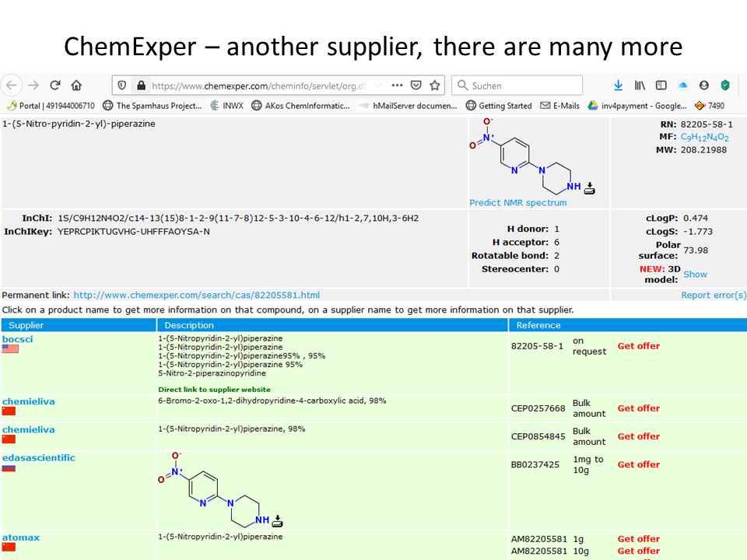Download structure icon next to top molecule

pos(589,188)
